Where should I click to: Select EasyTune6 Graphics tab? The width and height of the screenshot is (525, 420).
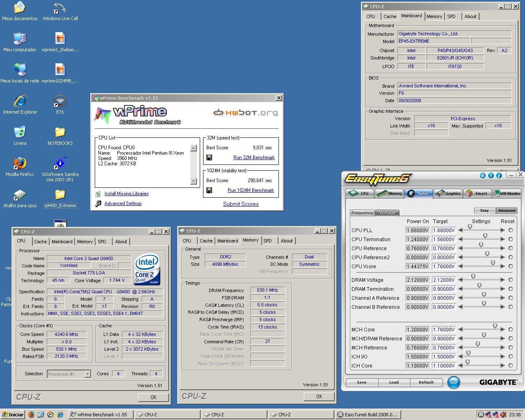pos(448,194)
